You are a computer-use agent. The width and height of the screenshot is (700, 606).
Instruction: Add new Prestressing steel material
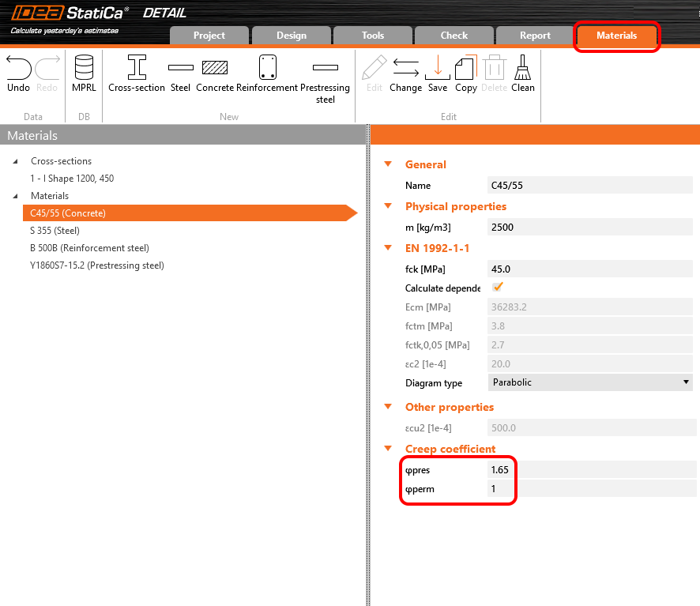pos(325,69)
